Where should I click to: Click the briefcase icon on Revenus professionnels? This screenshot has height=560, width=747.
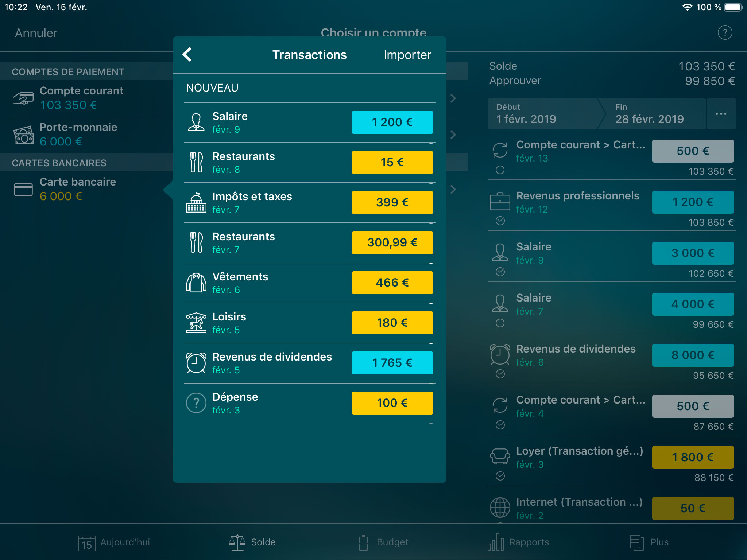coord(500,202)
